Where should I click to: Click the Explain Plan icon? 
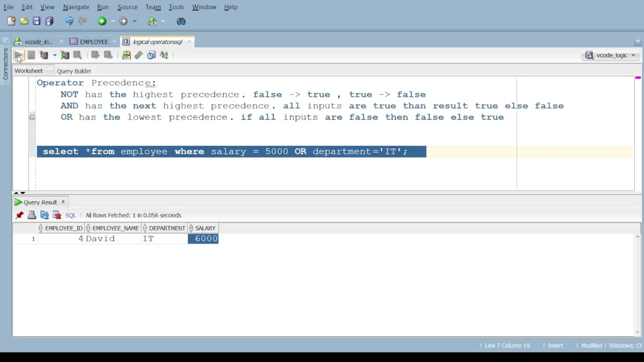tap(44, 55)
